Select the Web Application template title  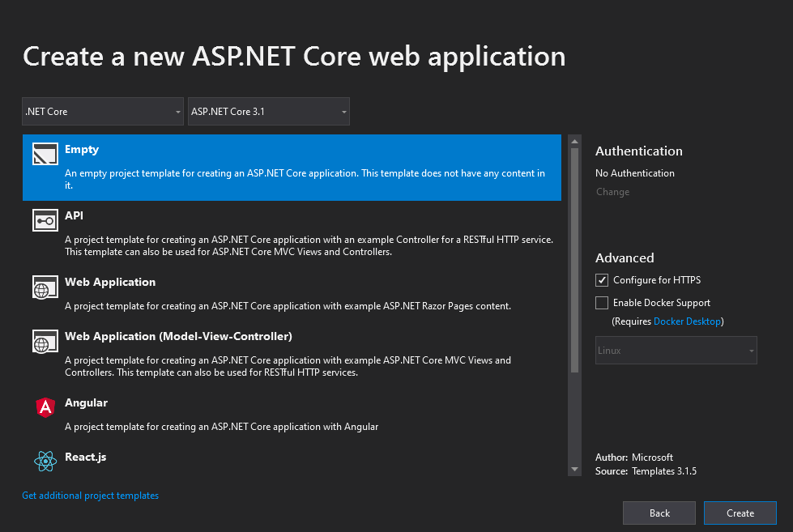(110, 282)
